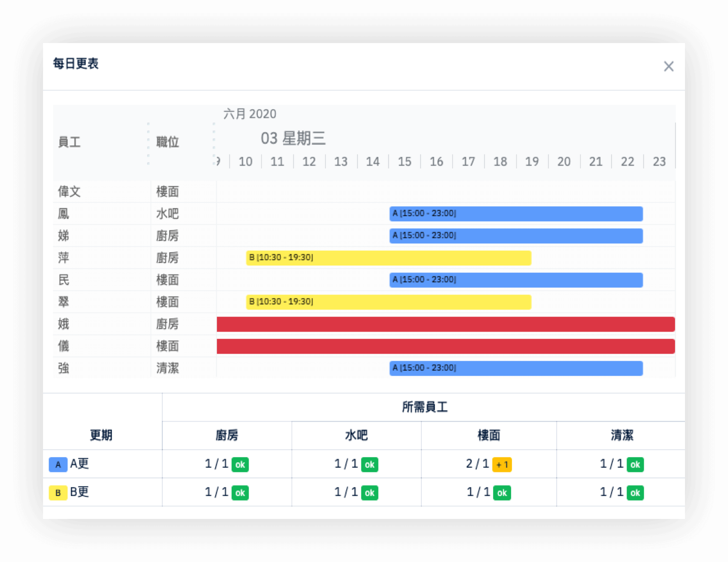Click the ok badge under 廚房 for B更
Screen dimensions: 728x562
tap(240, 493)
